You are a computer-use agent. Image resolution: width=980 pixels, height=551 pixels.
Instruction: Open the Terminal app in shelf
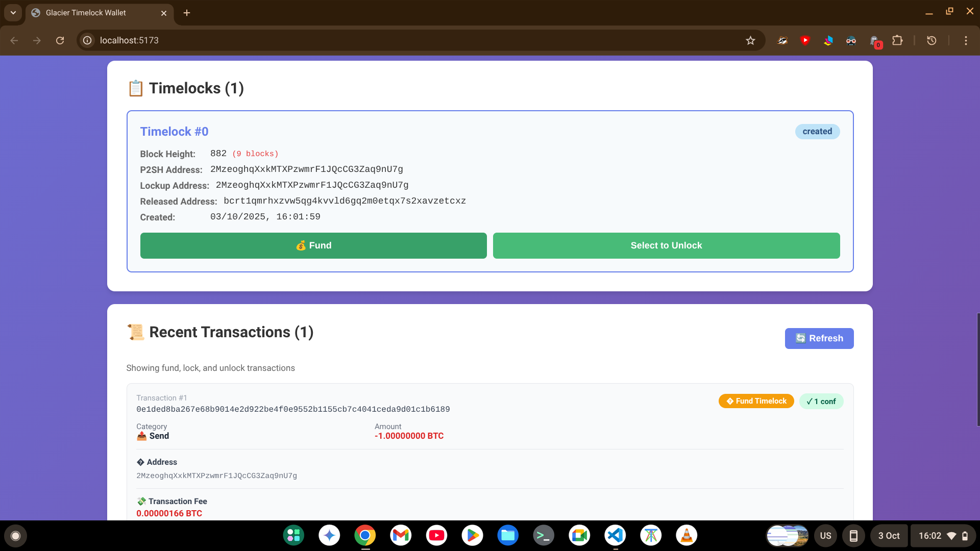point(544,535)
